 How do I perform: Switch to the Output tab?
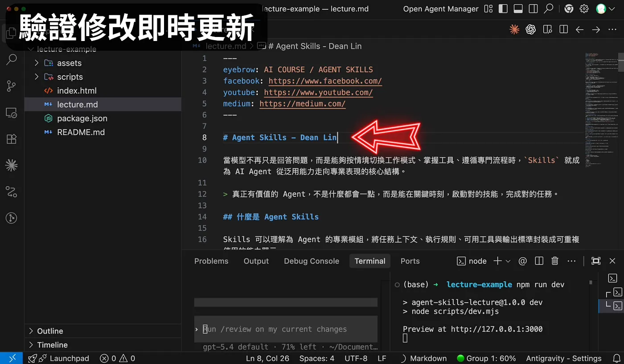point(256,261)
